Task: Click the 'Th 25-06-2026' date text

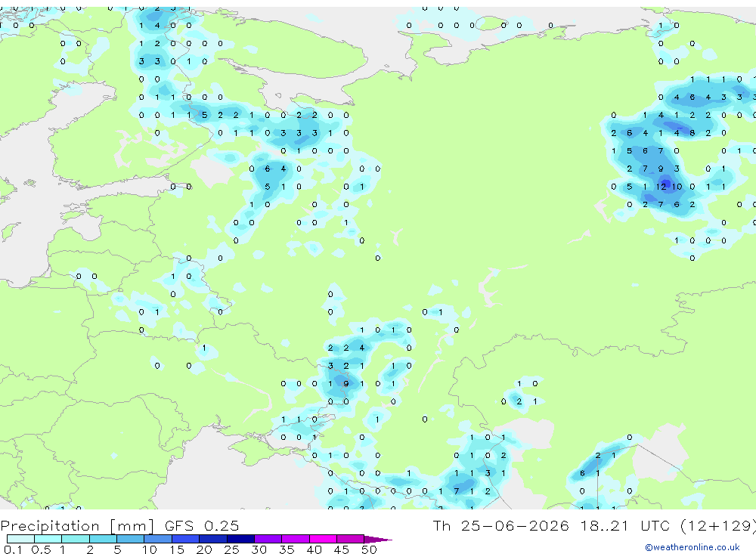Action: tap(500, 525)
